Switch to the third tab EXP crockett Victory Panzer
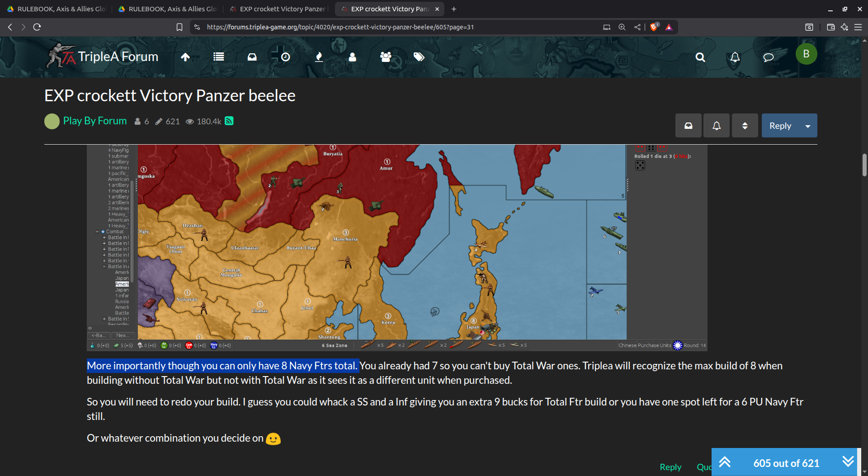Image resolution: width=868 pixels, height=476 pixels. (x=278, y=9)
